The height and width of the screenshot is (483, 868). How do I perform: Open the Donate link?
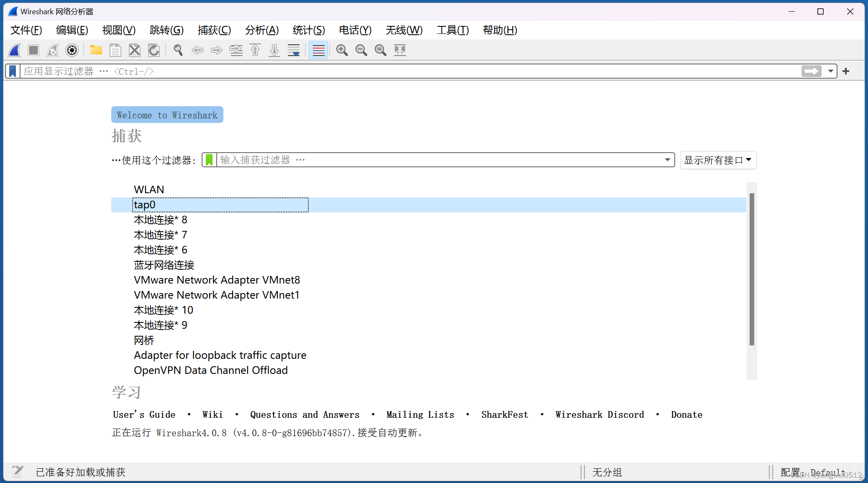(686, 414)
